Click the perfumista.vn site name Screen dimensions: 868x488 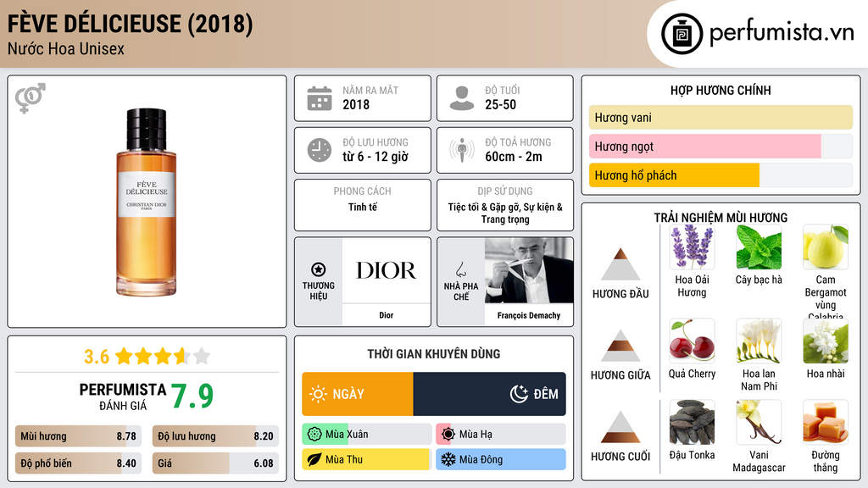tap(782, 33)
